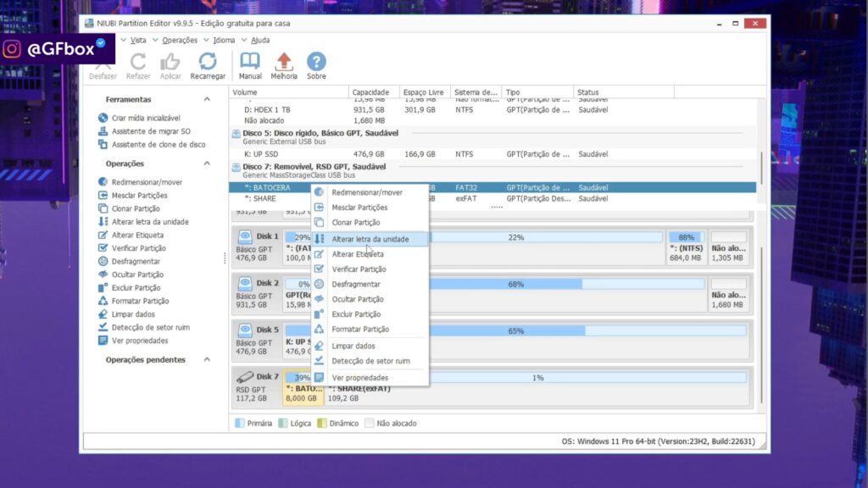Open the Manual book icon
The height and width of the screenshot is (488, 868).
coord(250,61)
